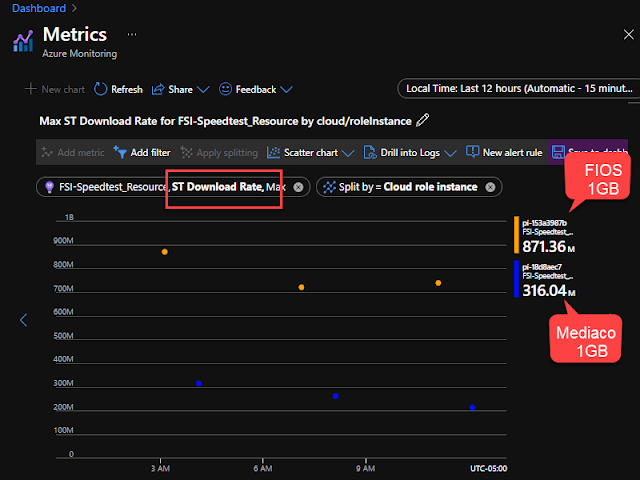This screenshot has width=640, height=480.
Task: Click the New chart button
Action: pyautogui.click(x=55, y=89)
